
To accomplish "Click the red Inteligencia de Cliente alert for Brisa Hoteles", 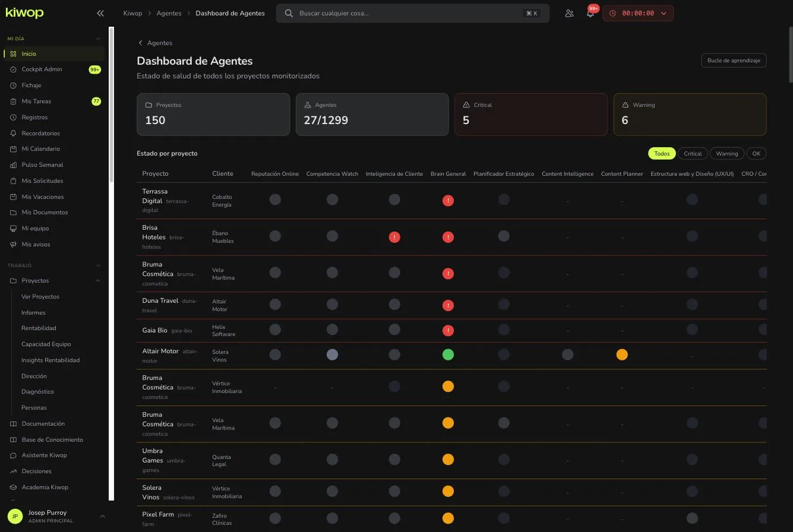I will click(x=394, y=237).
